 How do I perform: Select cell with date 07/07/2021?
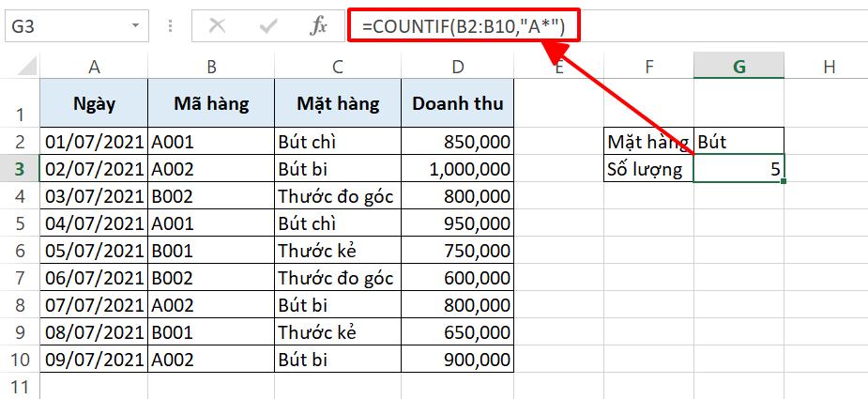pos(94,305)
